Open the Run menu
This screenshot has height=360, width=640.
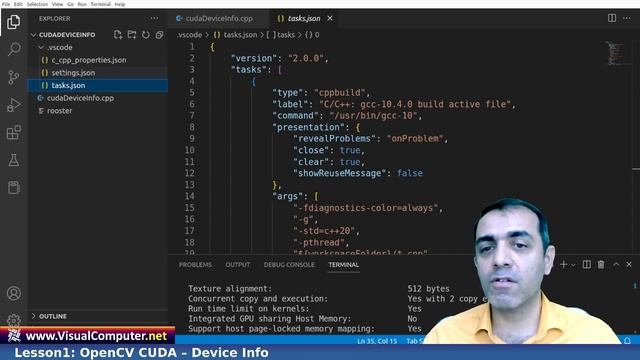(82, 4)
